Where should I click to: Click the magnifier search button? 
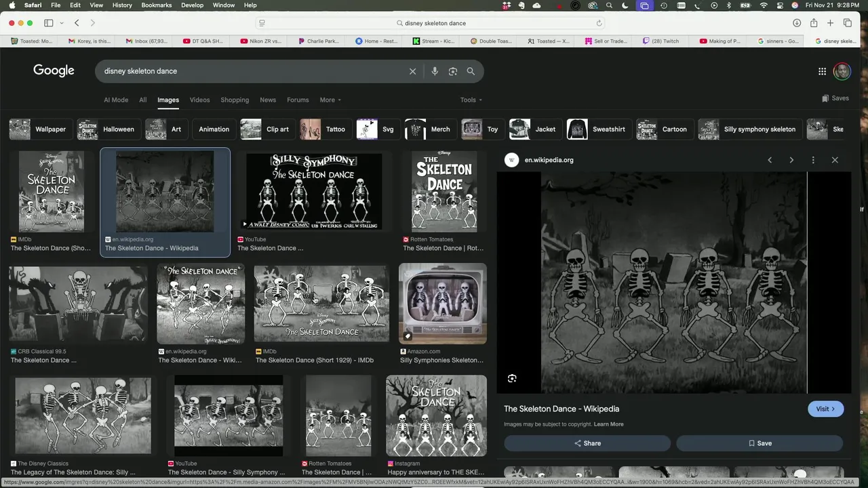(x=471, y=71)
